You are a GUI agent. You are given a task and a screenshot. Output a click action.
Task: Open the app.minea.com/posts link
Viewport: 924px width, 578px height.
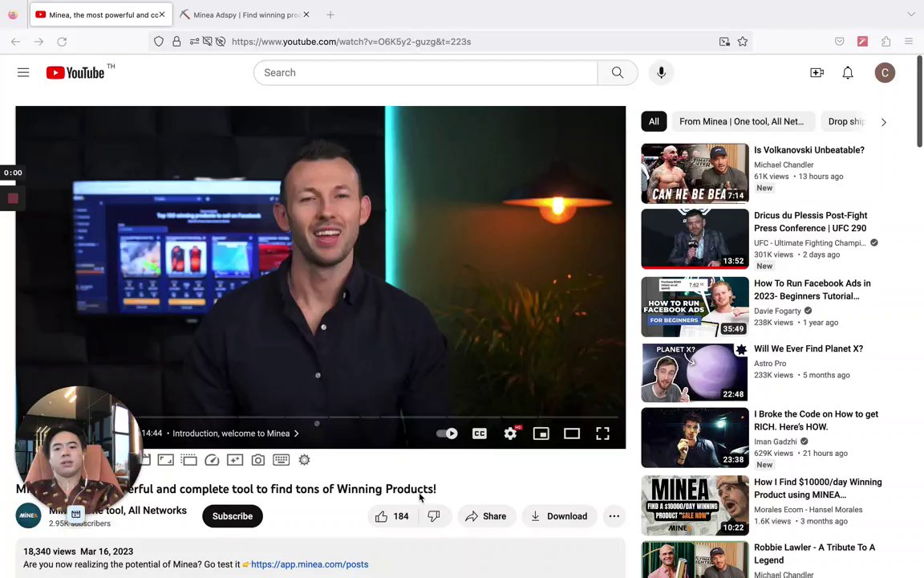(x=310, y=564)
